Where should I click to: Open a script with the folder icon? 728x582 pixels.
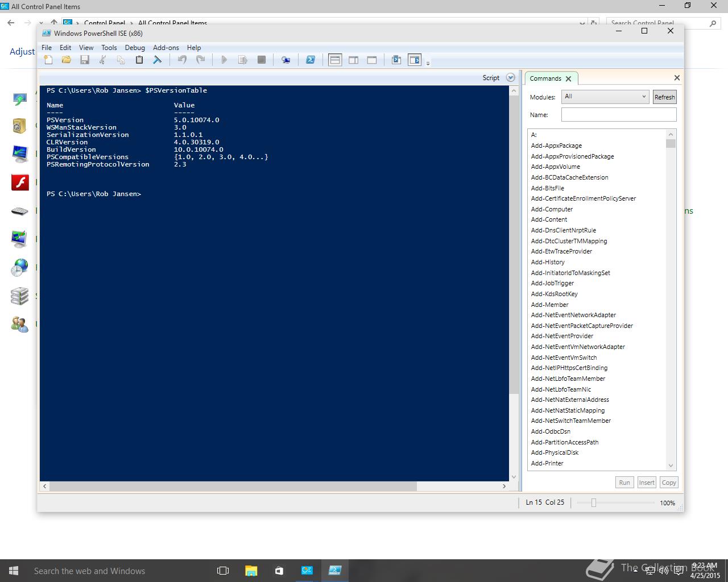67,60
